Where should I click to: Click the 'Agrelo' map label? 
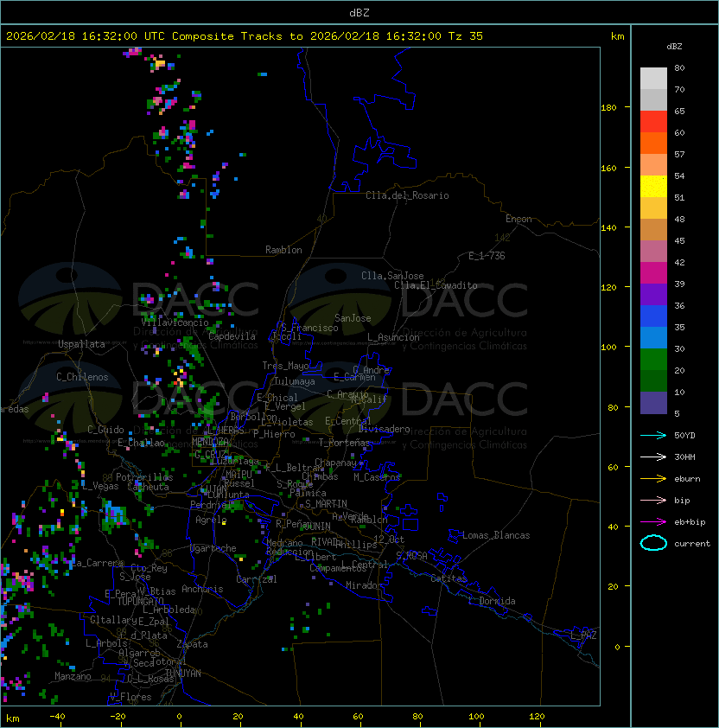point(211,520)
